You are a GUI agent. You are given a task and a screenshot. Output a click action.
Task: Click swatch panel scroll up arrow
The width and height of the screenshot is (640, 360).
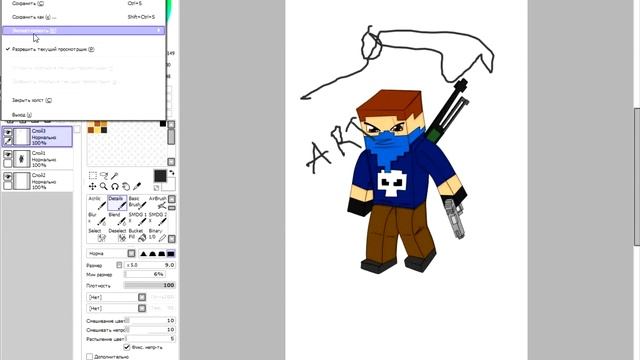point(171,124)
